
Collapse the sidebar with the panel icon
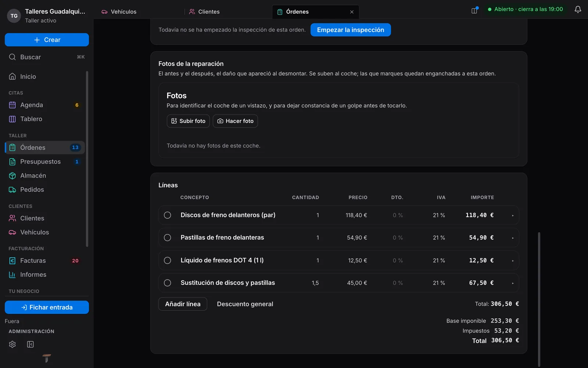tap(31, 344)
